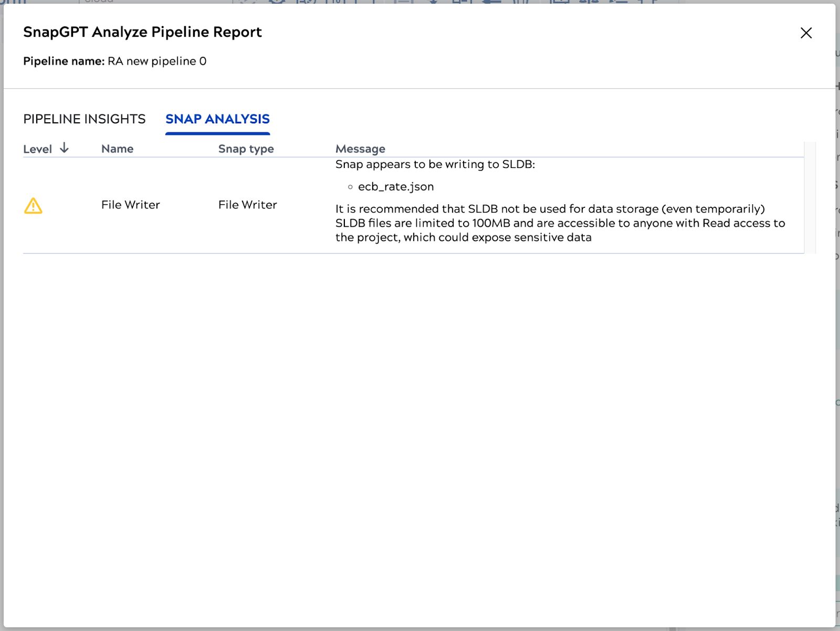Image resolution: width=840 pixels, height=631 pixels.
Task: Click the Level column sort arrow
Action: (x=64, y=148)
